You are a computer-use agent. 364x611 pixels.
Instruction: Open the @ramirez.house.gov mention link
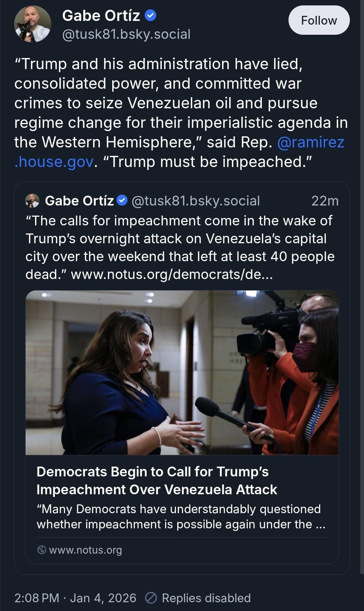point(310,142)
